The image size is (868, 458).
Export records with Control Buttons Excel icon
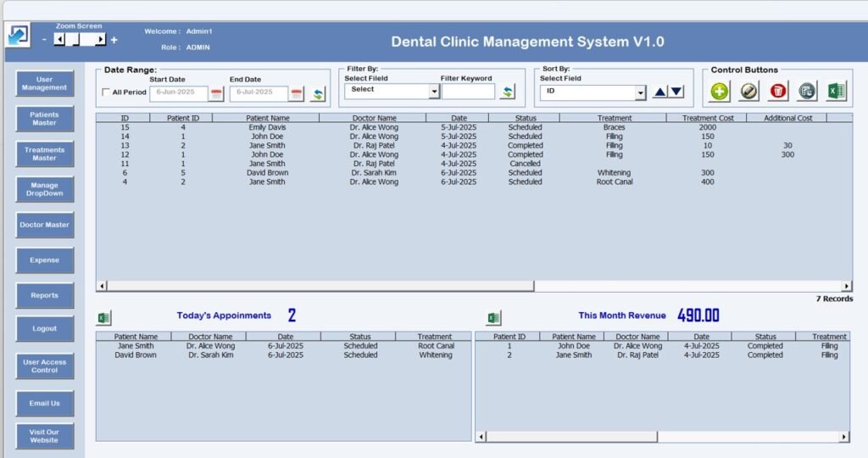pos(837,92)
